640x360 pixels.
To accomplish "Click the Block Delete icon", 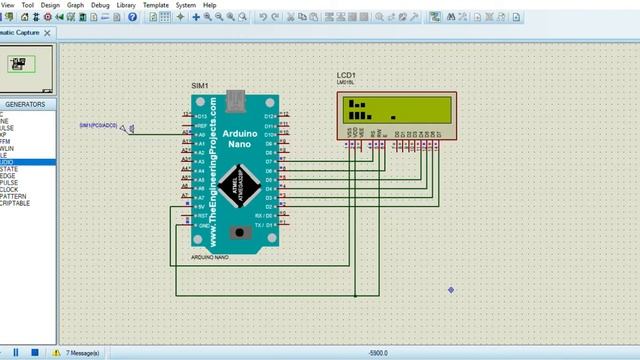I will 364,17.
